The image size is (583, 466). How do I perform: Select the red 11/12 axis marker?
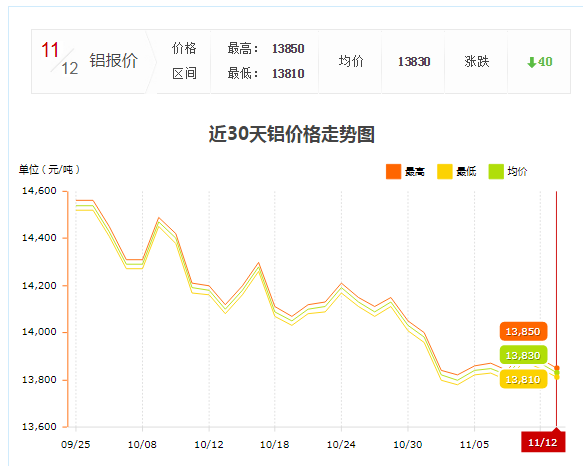tap(543, 442)
